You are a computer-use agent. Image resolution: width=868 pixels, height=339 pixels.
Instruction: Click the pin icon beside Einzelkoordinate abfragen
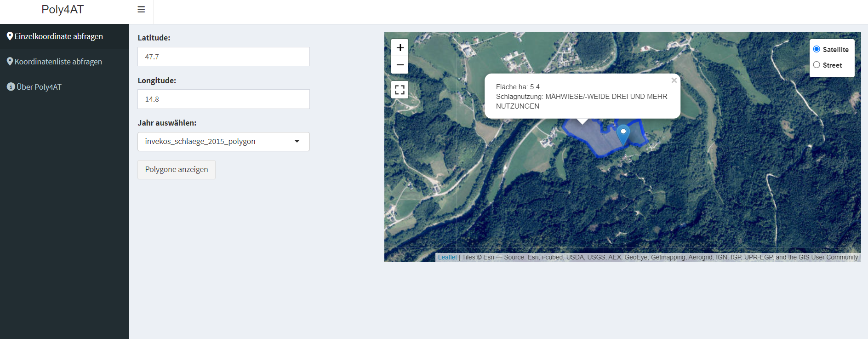point(10,36)
